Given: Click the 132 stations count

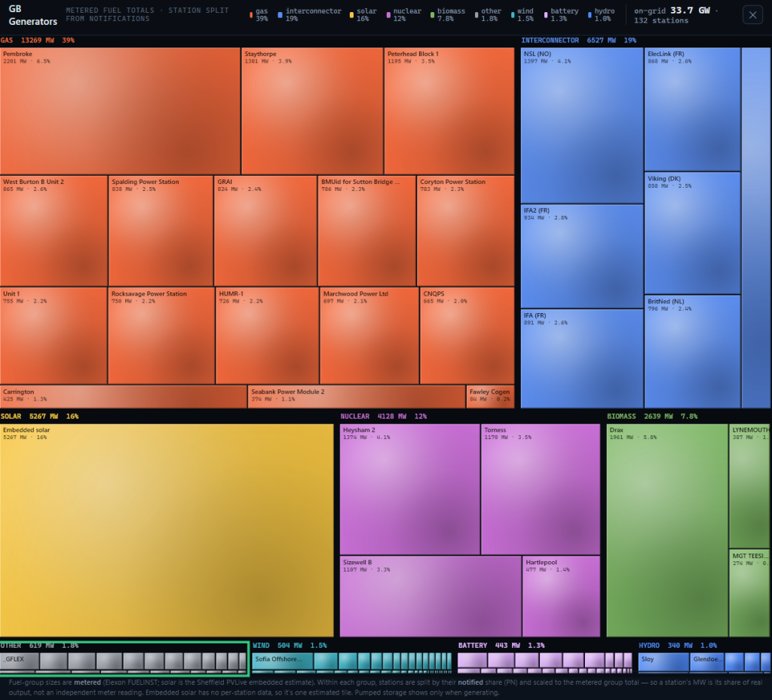Looking at the screenshot, I should click(660, 20).
